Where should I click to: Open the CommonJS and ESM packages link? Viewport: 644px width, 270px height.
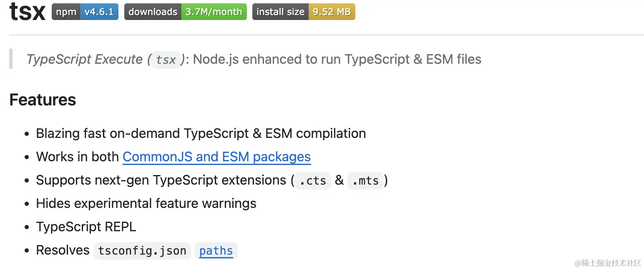click(x=216, y=157)
